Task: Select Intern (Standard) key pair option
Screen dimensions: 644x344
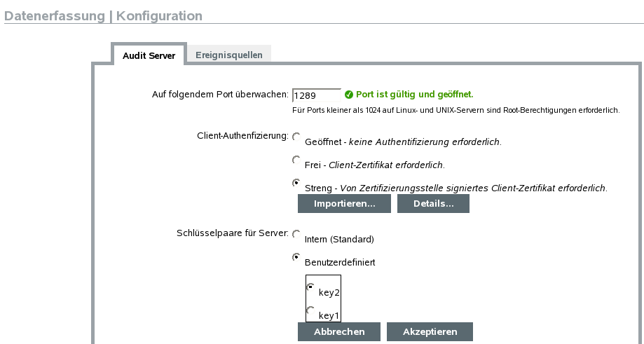Action: coord(296,234)
